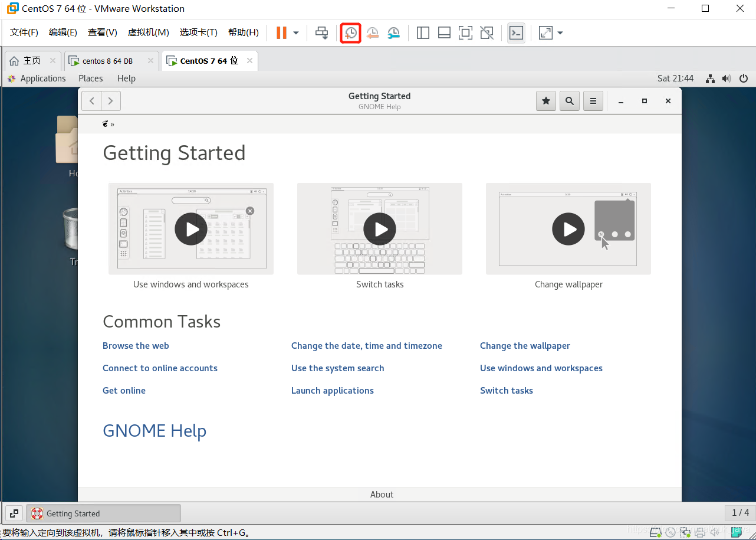Open Use the system search link

tap(337, 368)
